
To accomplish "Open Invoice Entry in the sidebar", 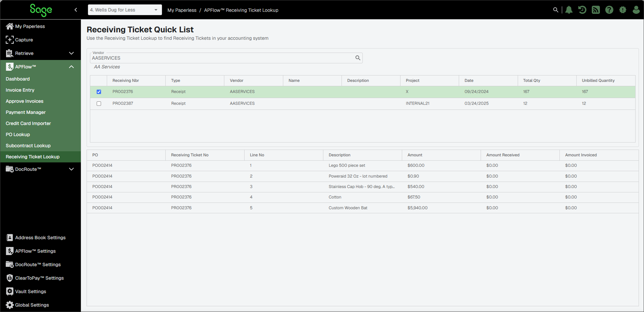I will (20, 90).
